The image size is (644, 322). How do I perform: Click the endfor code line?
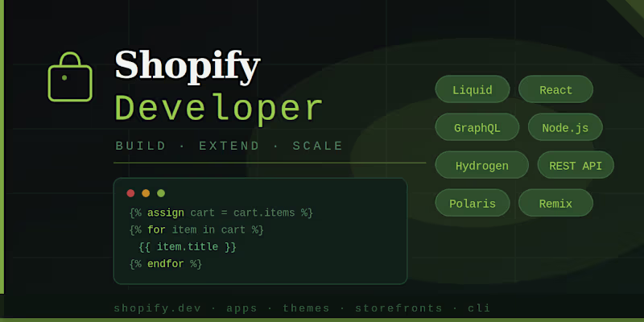click(x=166, y=263)
